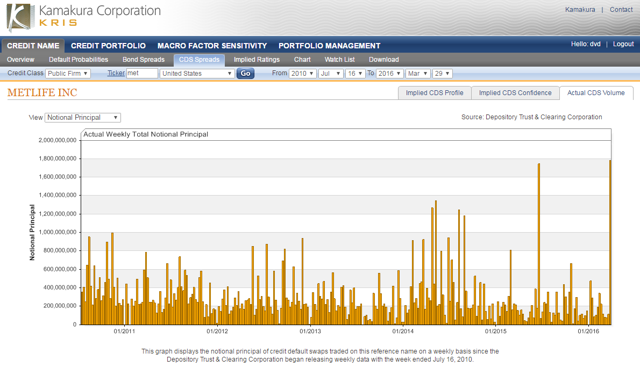Image resolution: width=640 pixels, height=367 pixels.
Task: Click the 01/2011 x-axis label
Action: tap(124, 331)
